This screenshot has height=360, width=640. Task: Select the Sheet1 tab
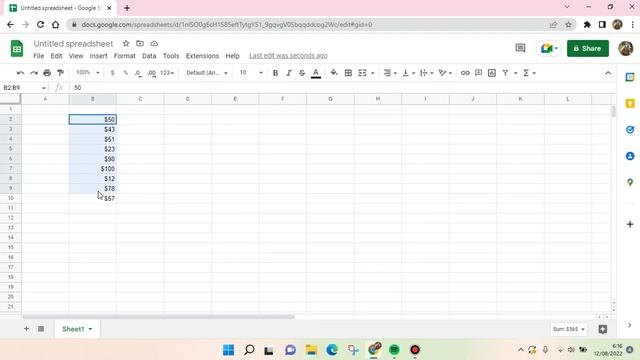click(77, 329)
